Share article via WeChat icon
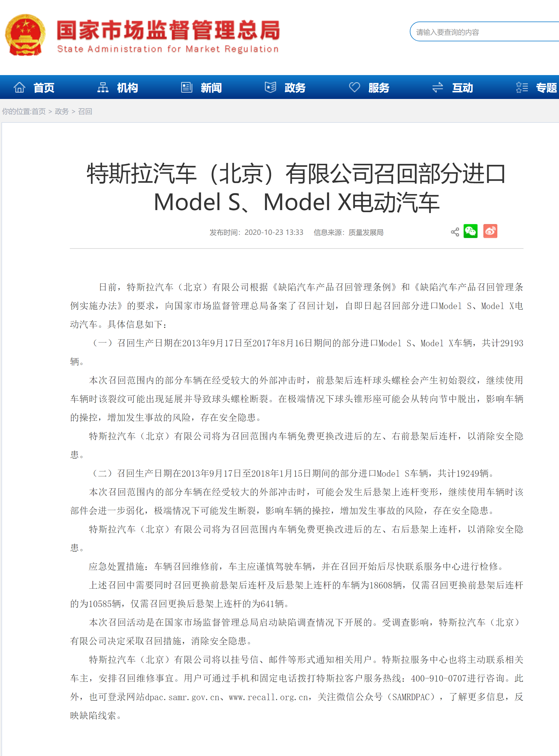The image size is (559, 756). [x=470, y=231]
